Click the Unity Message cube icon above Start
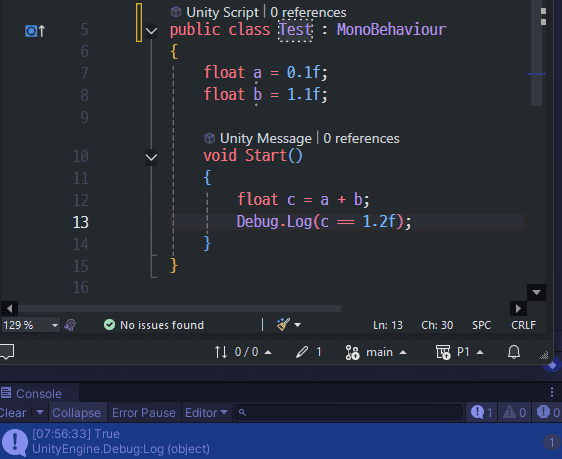The image size is (562, 459). tap(209, 138)
